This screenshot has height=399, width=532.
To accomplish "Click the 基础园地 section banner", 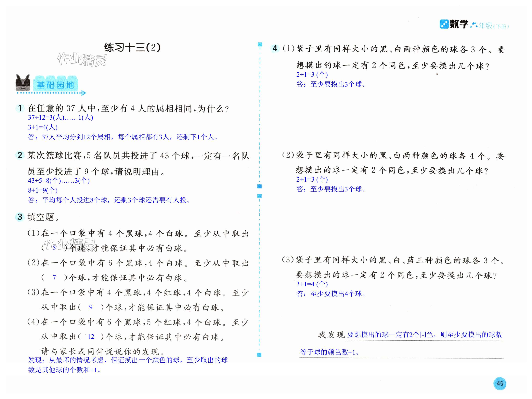I will tap(55, 85).
